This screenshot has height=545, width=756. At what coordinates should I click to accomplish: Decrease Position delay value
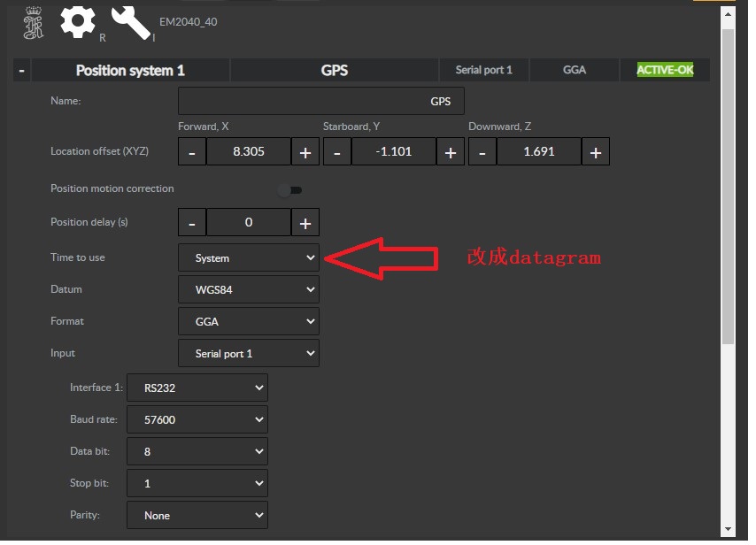click(x=192, y=223)
